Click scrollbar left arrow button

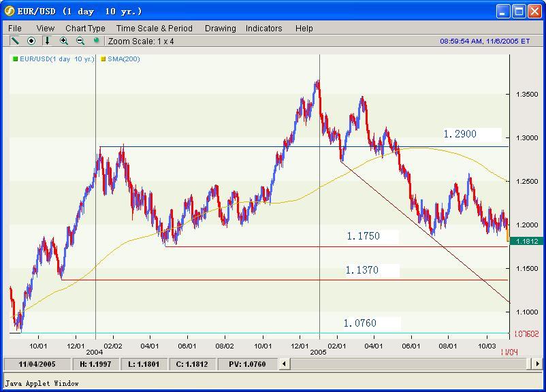pos(284,364)
